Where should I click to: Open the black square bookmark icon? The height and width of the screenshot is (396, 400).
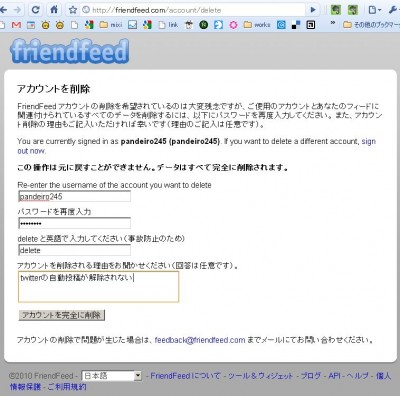[x=311, y=25]
